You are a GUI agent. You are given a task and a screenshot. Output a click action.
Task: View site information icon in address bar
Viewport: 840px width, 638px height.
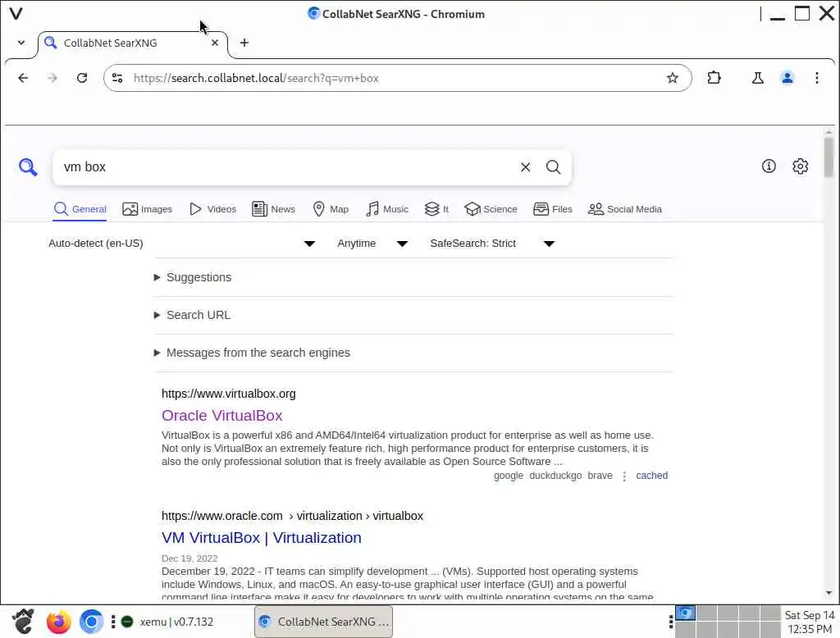click(x=117, y=78)
